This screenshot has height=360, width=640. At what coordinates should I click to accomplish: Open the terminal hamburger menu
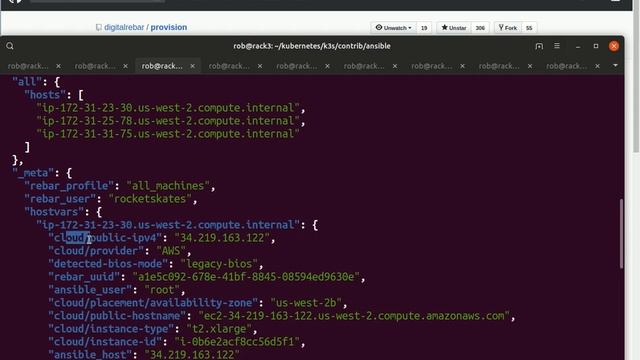point(557,46)
